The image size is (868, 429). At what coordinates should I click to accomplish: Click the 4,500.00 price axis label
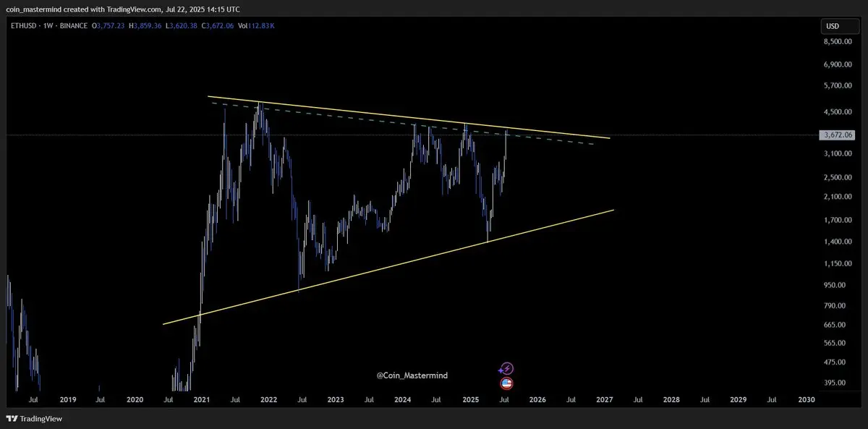(838, 111)
